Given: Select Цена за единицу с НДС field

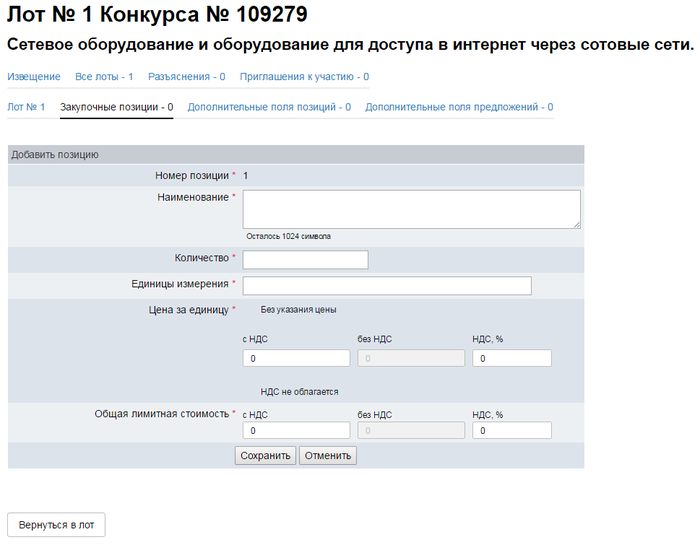Looking at the screenshot, I should (296, 358).
